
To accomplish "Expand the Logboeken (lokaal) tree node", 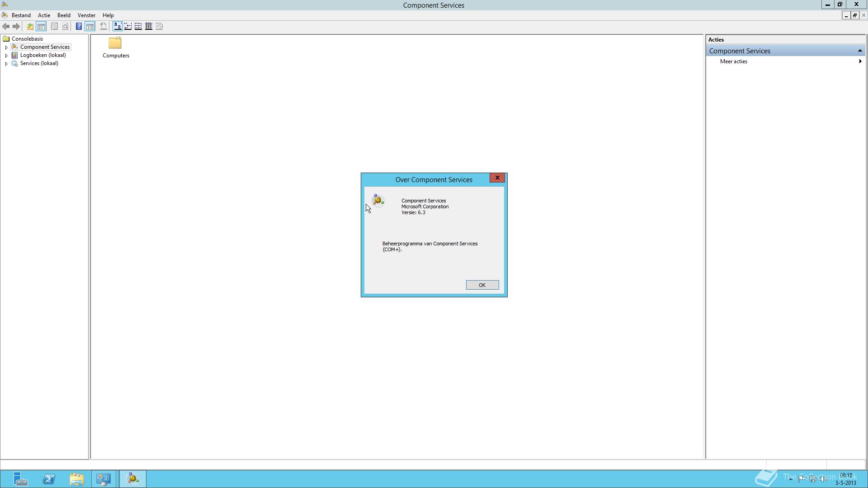I will pos(6,56).
